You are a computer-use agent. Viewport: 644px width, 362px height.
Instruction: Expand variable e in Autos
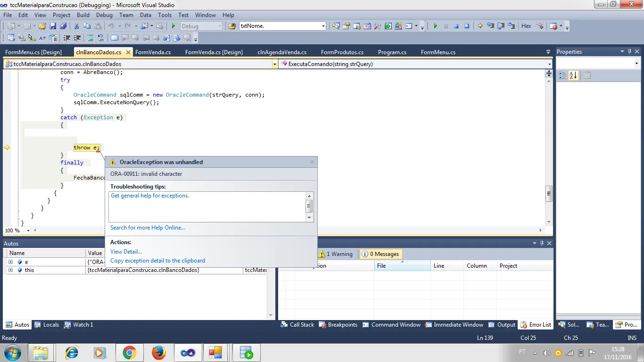click(x=10, y=262)
